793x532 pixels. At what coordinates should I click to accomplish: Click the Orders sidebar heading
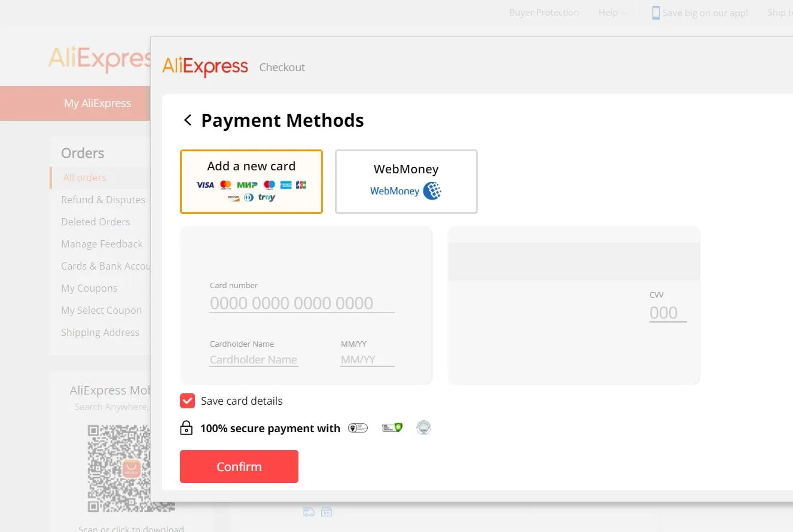(x=83, y=153)
